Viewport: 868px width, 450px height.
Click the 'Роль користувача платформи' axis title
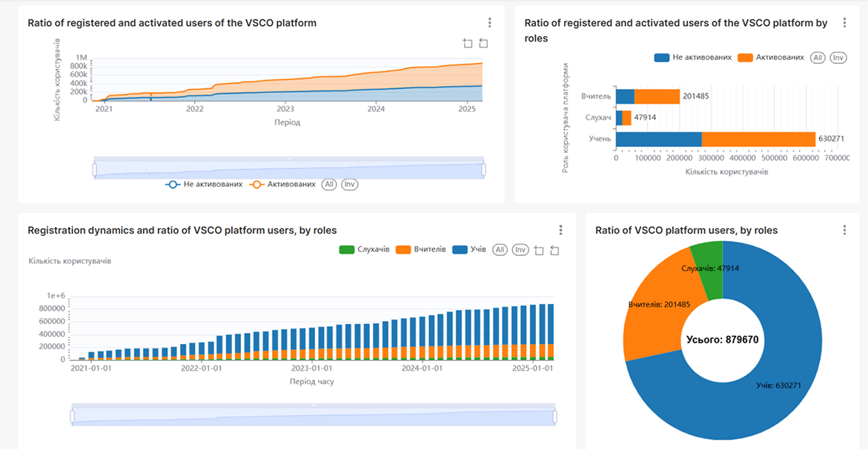click(565, 118)
